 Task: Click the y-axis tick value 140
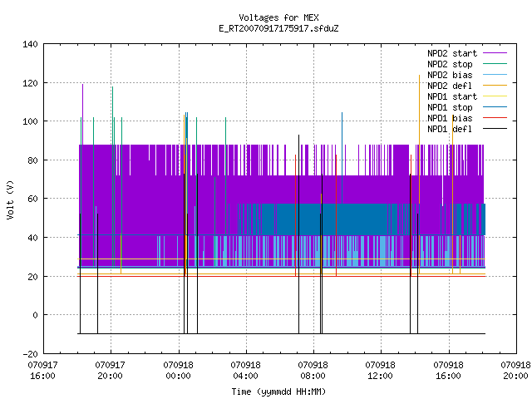[x=30, y=44]
